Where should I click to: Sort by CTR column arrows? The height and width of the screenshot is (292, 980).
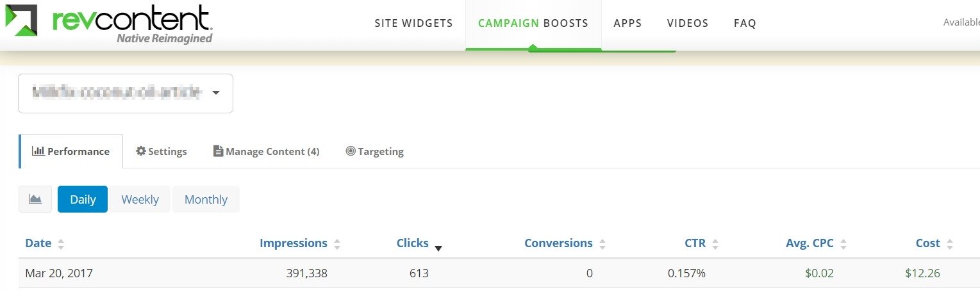point(715,244)
